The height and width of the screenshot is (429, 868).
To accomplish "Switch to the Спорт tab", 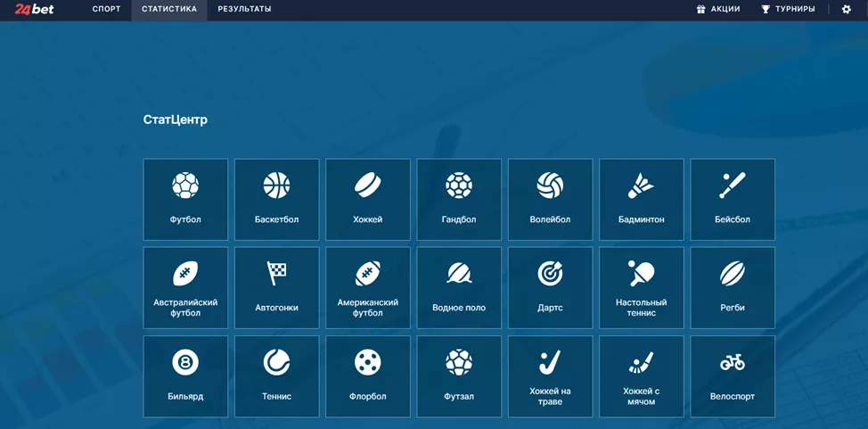I will pos(106,10).
